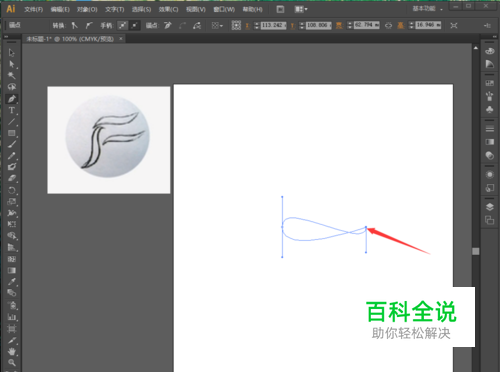Click the Y coordinate input field
Screen dimensions: 500x372
pyautogui.click(x=319, y=25)
